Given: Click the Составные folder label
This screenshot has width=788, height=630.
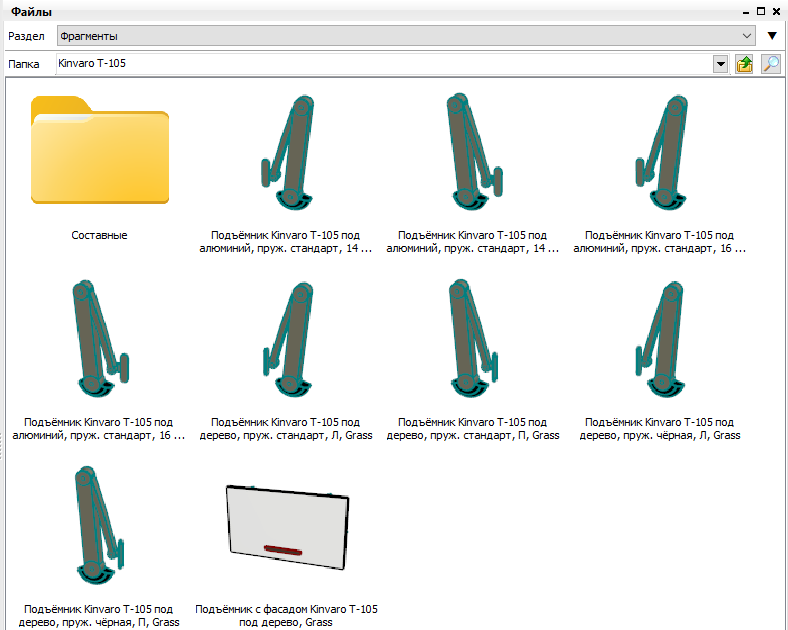Looking at the screenshot, I should tap(100, 235).
